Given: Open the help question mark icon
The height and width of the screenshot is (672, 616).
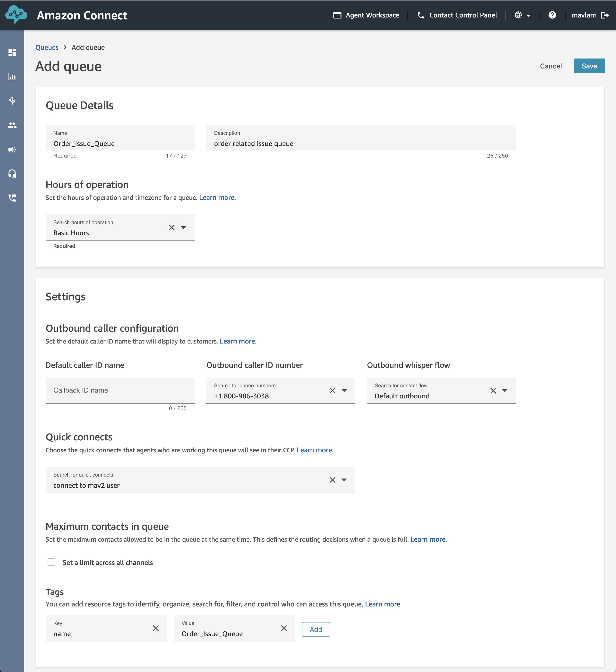Looking at the screenshot, I should 552,15.
